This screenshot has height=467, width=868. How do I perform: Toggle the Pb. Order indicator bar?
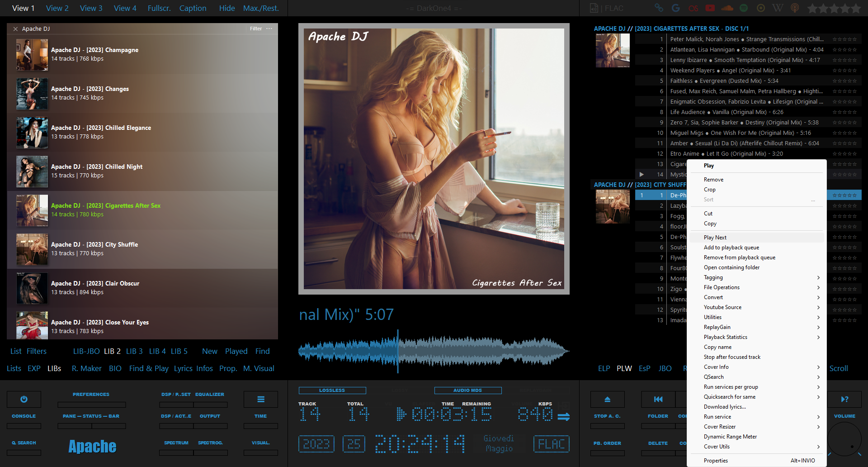[x=608, y=453]
